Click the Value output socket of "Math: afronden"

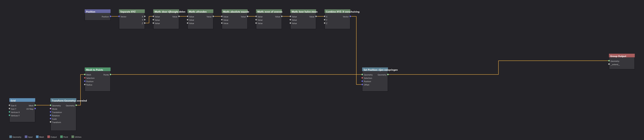[213, 16]
